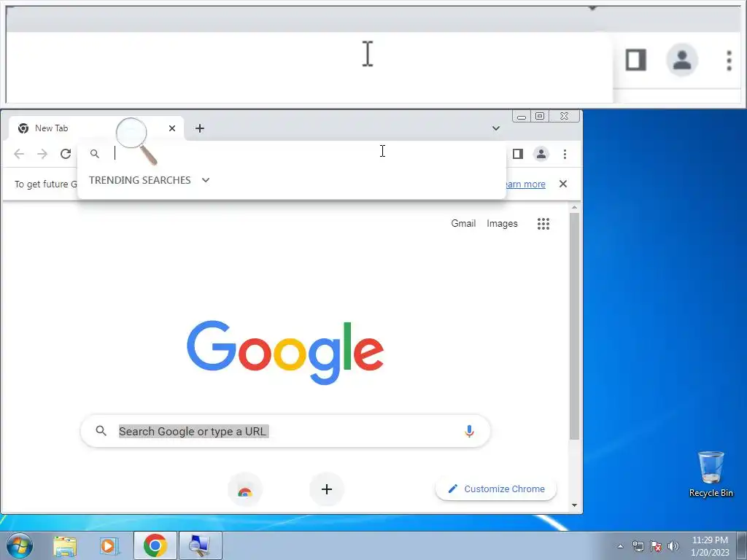This screenshot has height=560, width=747.
Task: Open Gmail link
Action: pyautogui.click(x=463, y=223)
